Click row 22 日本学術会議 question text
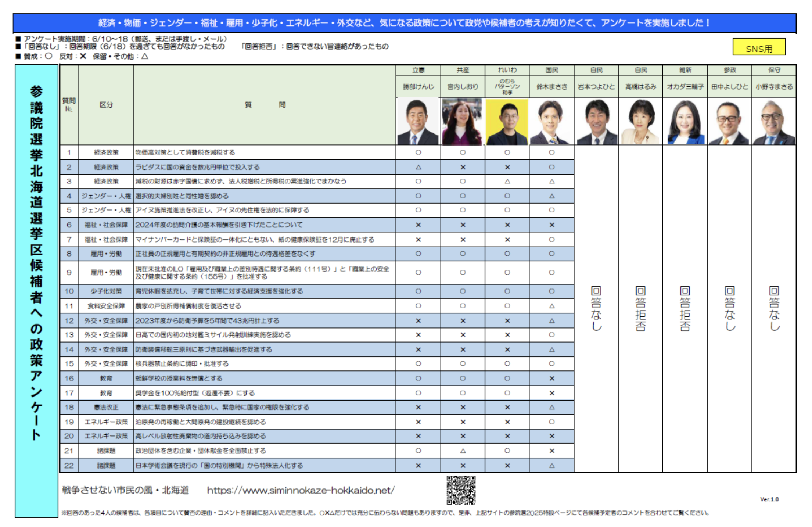This screenshot has height=527, width=812. point(219,466)
